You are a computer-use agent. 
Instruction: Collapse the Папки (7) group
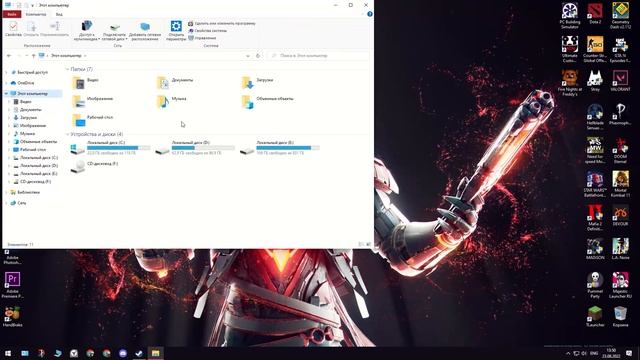coord(67,69)
